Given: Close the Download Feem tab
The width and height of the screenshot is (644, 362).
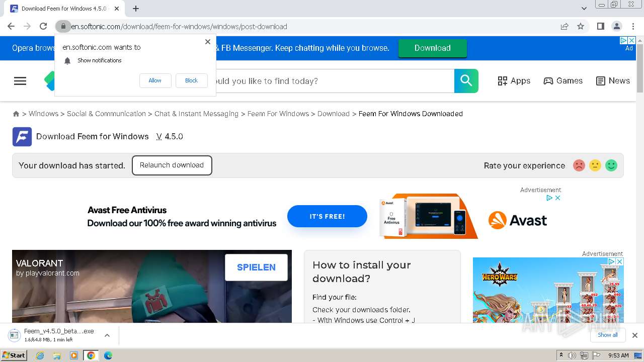Looking at the screenshot, I should pyautogui.click(x=117, y=9).
